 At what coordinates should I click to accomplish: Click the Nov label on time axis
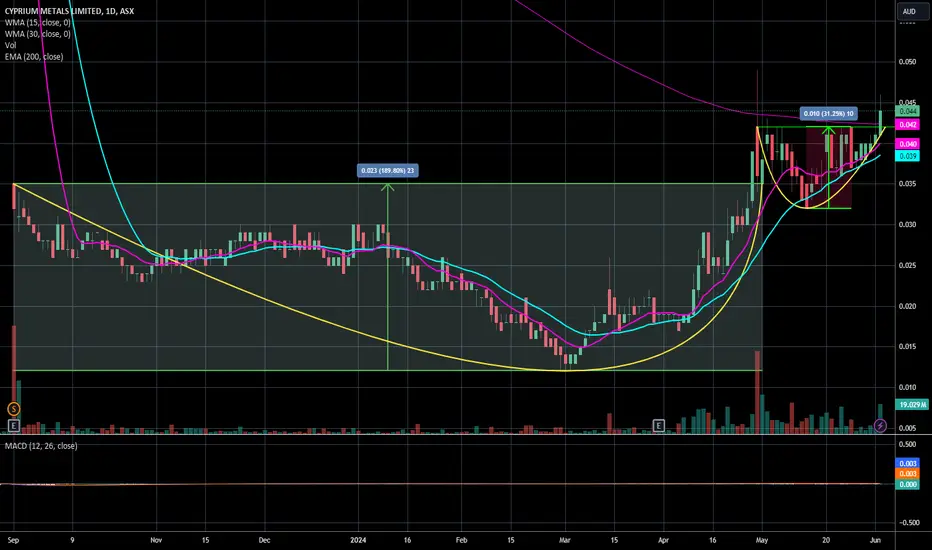pos(156,540)
